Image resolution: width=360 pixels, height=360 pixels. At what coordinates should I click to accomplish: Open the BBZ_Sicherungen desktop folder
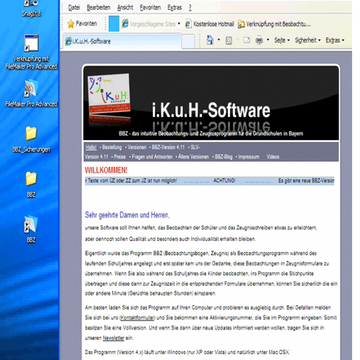(31, 140)
